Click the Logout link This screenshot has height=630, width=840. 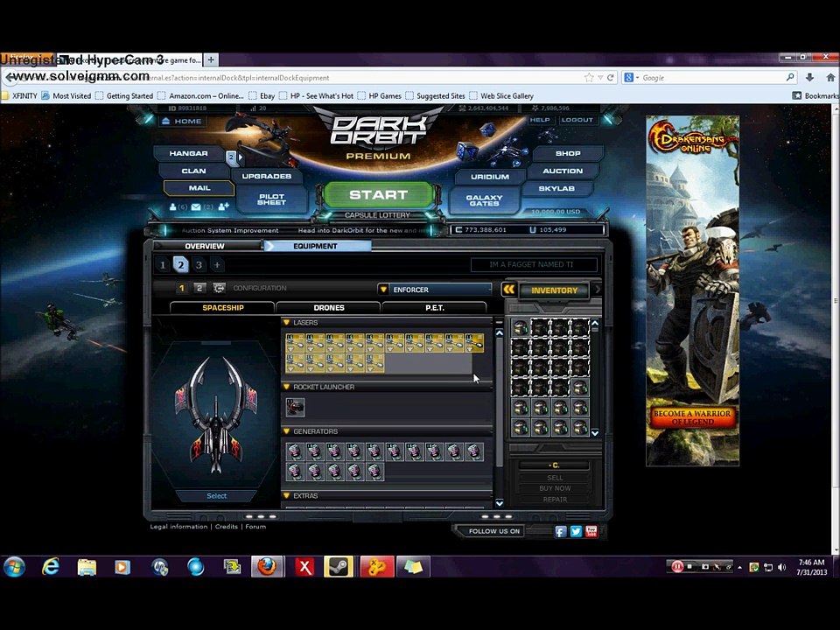tap(577, 120)
